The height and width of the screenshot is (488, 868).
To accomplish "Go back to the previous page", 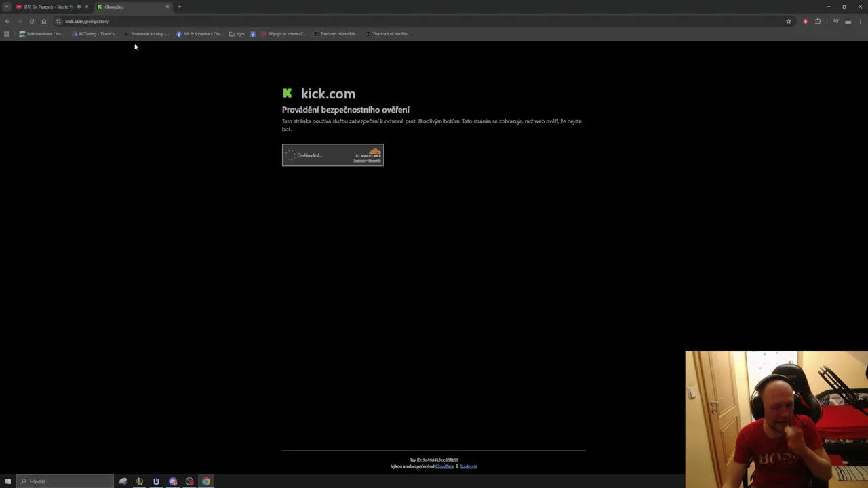I will [7, 21].
